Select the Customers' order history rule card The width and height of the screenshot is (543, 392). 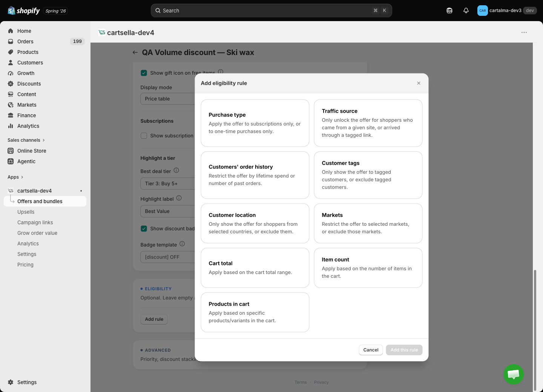pyautogui.click(x=255, y=175)
